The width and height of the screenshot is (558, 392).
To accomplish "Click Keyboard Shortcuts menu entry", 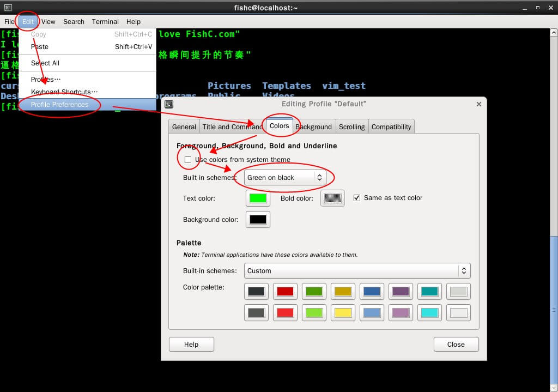I will click(64, 92).
